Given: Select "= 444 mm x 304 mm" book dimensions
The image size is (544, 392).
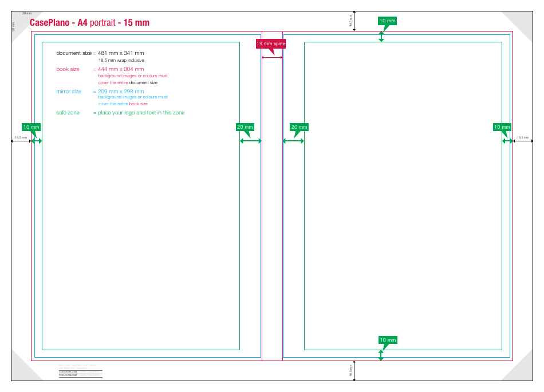Looking at the screenshot, I should coord(119,69).
